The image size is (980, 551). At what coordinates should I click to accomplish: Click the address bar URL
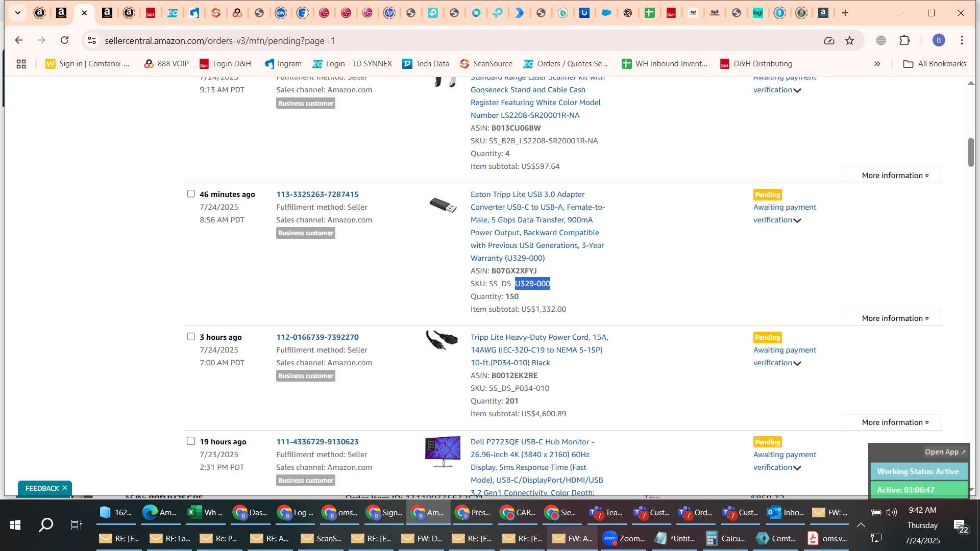[220, 40]
